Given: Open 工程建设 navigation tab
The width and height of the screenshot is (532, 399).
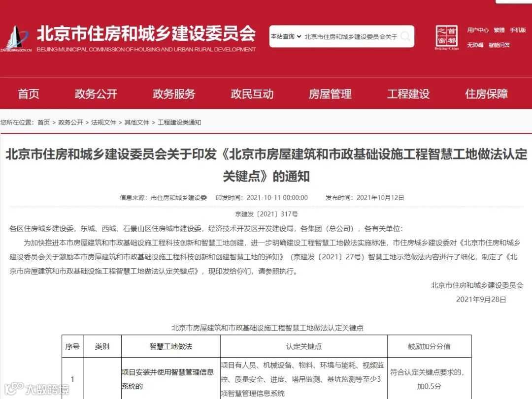Looking at the screenshot, I should 408,94.
